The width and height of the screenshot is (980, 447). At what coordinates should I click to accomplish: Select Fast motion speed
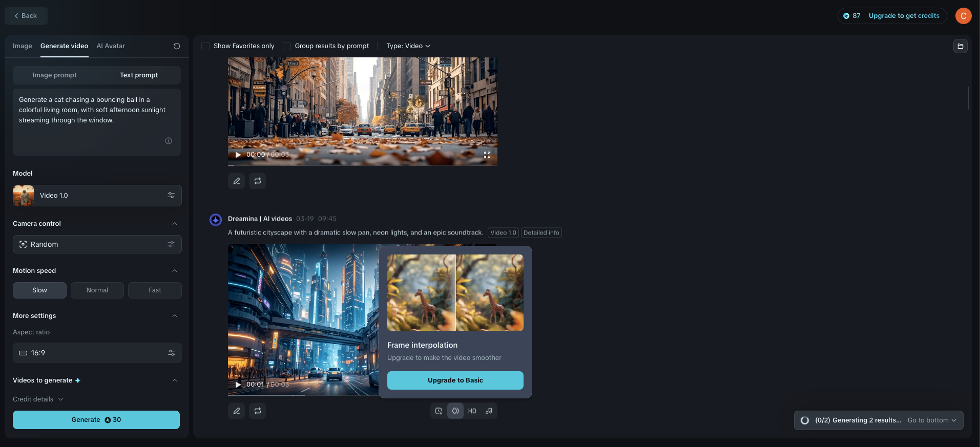(x=155, y=290)
